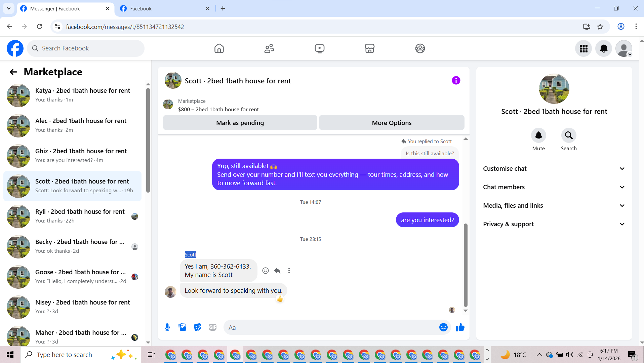
Task: Click the thumbs-up reaction on last message
Action: pos(280,299)
